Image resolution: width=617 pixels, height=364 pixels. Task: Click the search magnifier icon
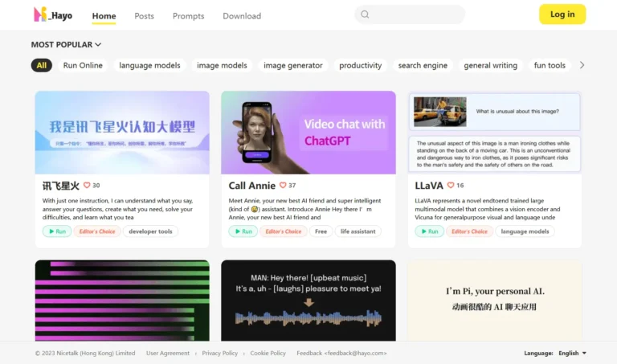click(365, 14)
